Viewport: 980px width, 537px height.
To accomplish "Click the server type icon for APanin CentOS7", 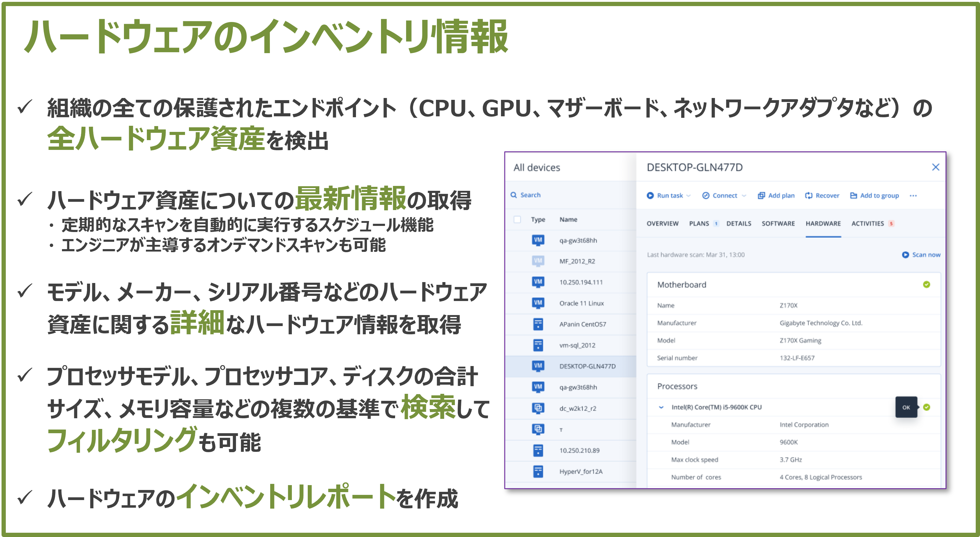I will click(x=537, y=324).
